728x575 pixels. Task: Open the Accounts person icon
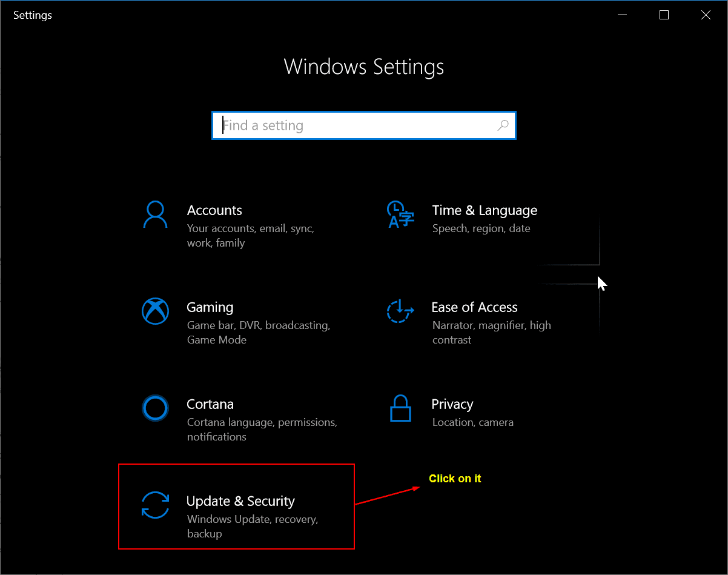pyautogui.click(x=155, y=214)
